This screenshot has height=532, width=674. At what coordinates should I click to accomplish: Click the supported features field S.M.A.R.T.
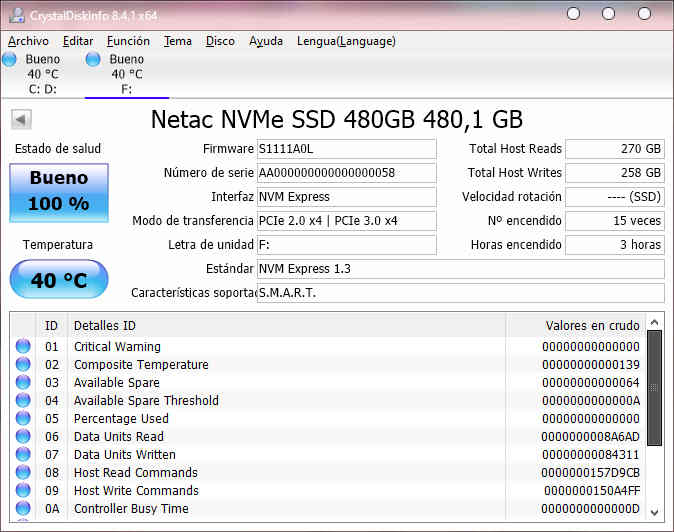click(461, 293)
